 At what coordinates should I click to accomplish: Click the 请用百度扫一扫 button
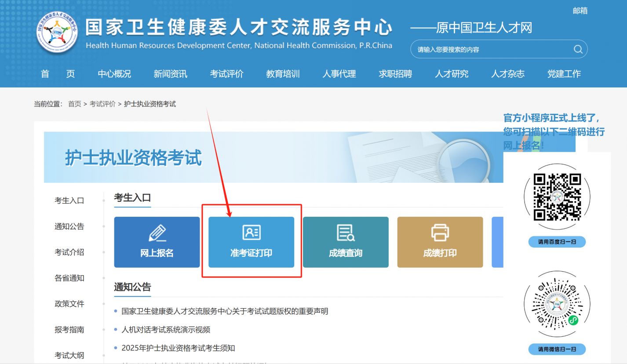(557, 242)
